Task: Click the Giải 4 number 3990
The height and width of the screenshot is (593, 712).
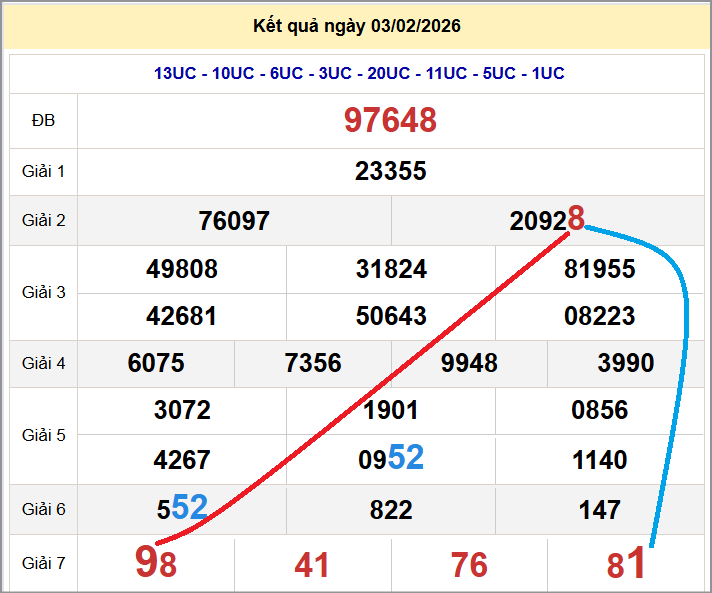Action: click(x=625, y=363)
